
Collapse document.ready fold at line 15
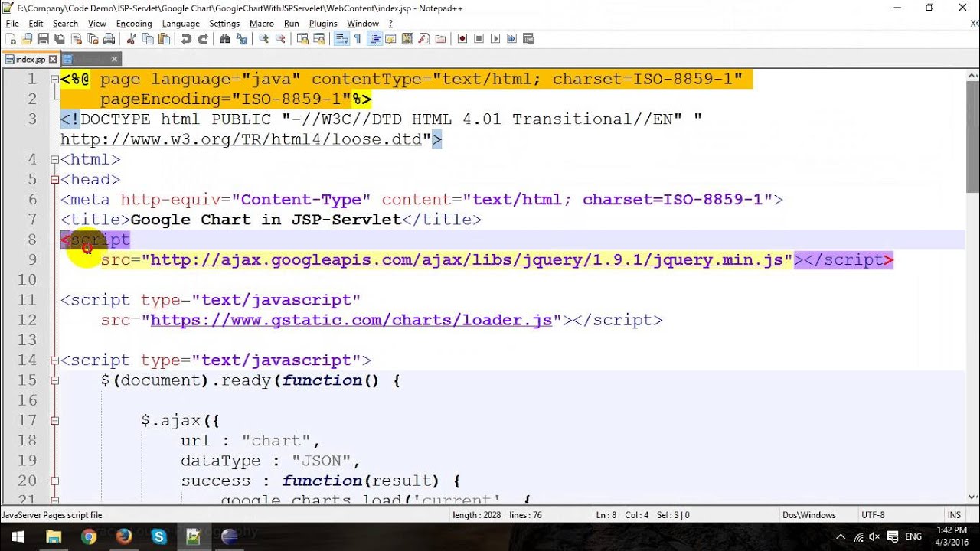[x=54, y=380]
